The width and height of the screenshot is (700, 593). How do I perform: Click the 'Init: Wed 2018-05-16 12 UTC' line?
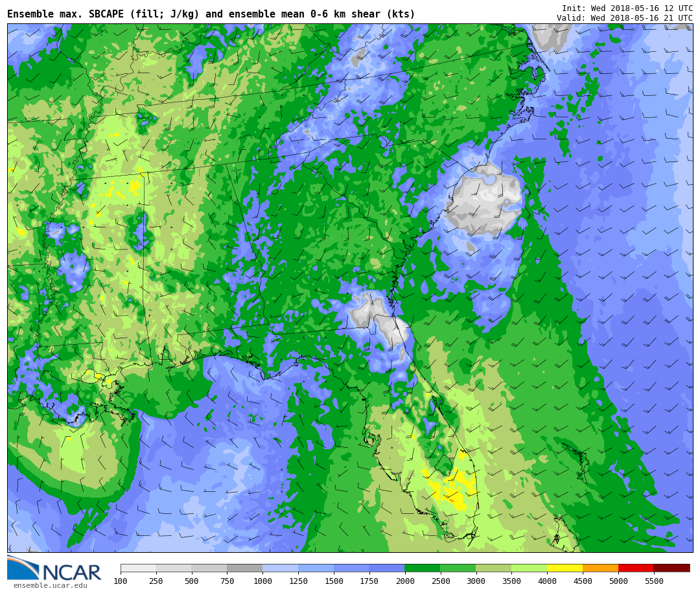coord(627,8)
